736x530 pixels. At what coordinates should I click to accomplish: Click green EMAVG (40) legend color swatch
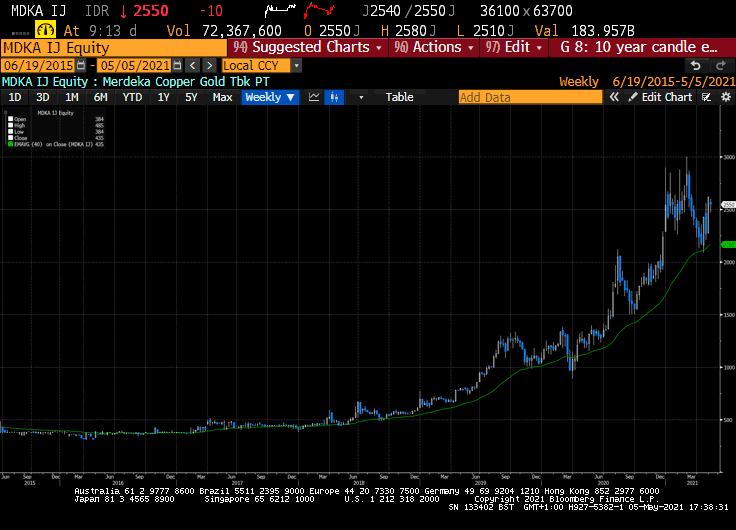[10, 144]
